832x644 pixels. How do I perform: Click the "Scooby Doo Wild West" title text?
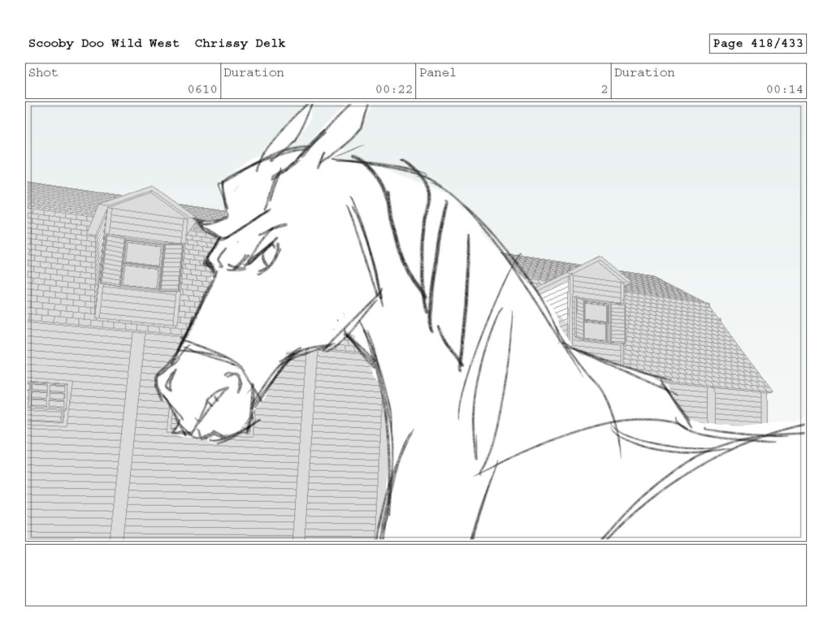click(x=103, y=44)
